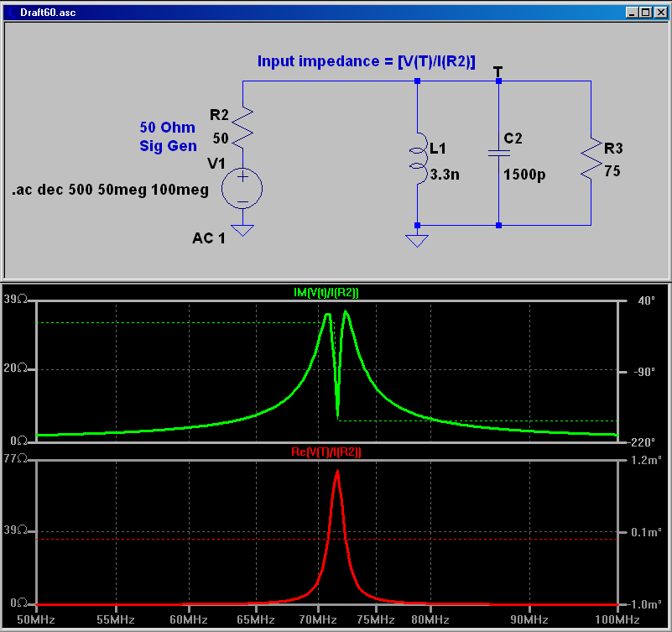Click the 100MHz frequency axis label
The height and width of the screenshot is (632, 672).
[617, 620]
